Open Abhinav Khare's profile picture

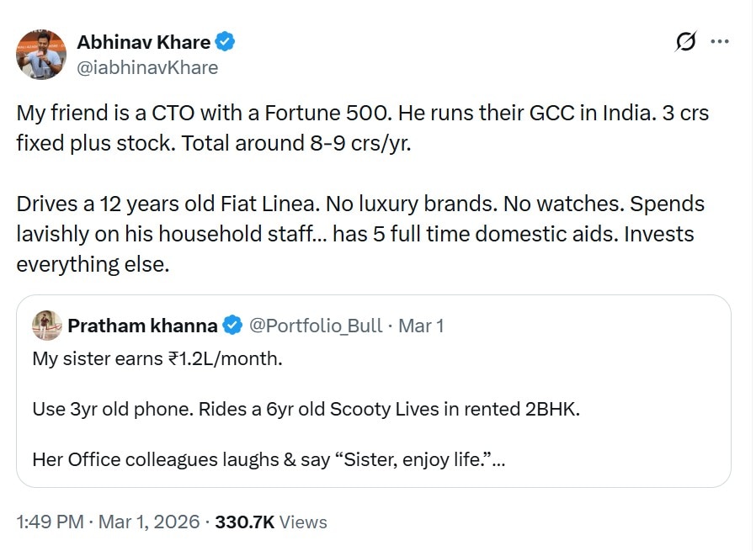pos(41,54)
